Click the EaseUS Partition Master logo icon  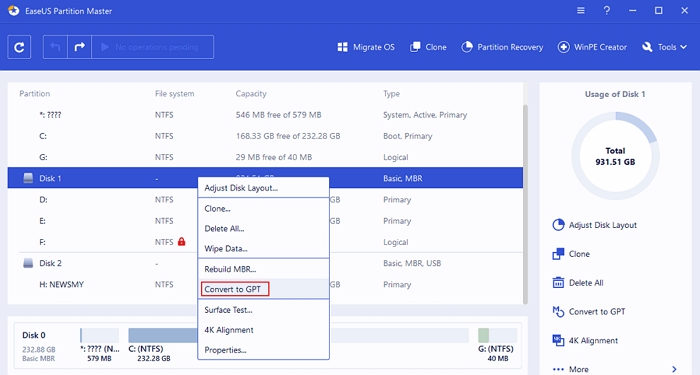click(14, 11)
